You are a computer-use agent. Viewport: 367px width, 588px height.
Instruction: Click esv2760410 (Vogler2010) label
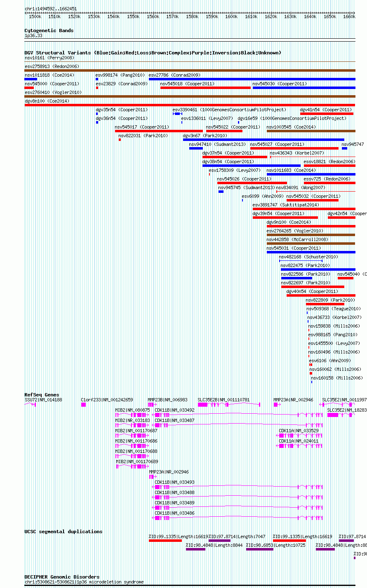53,92
